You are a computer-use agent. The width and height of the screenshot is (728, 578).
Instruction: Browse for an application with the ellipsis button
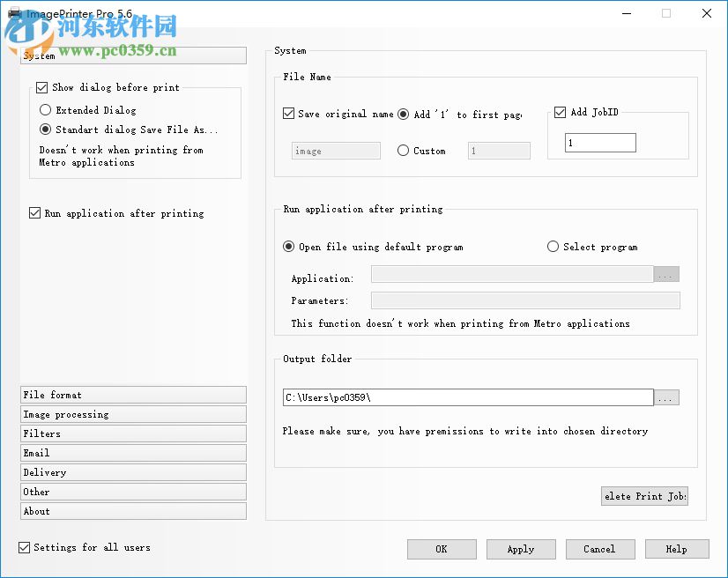coord(666,274)
